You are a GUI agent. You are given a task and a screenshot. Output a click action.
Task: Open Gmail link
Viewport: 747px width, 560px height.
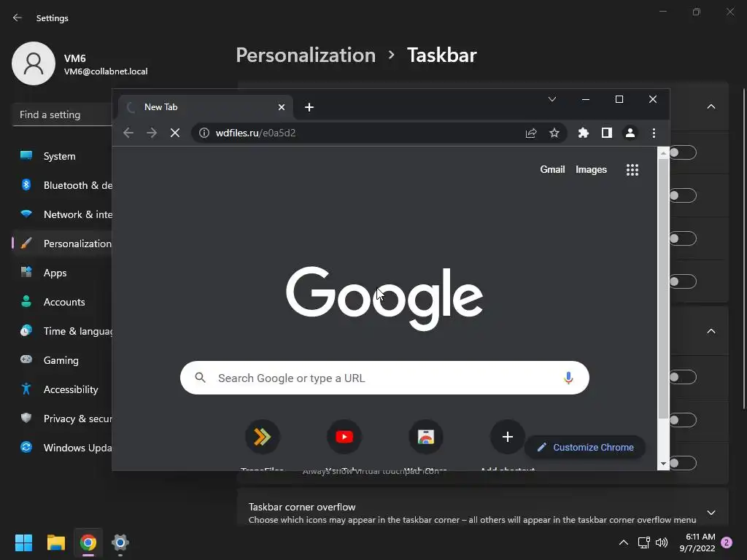point(552,169)
